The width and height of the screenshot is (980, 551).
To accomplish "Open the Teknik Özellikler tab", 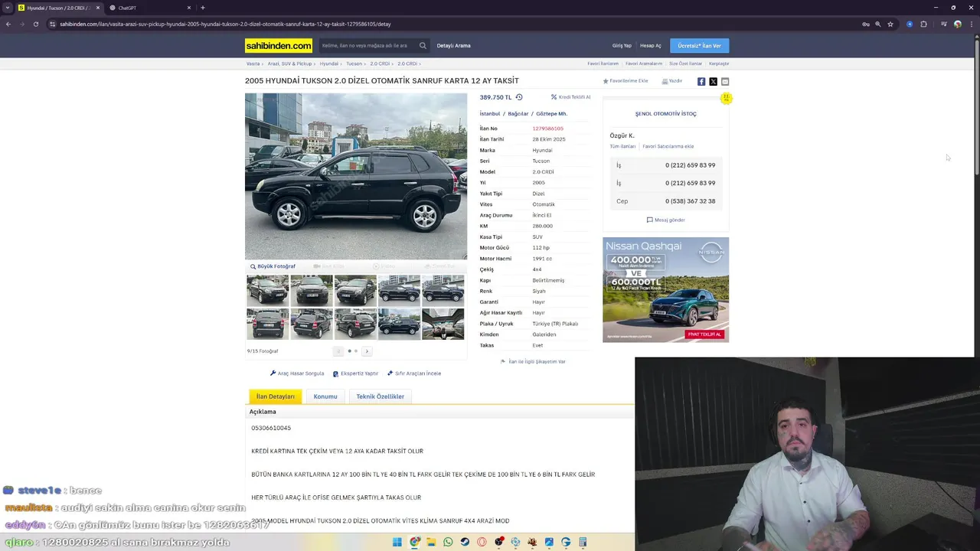I will tap(380, 396).
